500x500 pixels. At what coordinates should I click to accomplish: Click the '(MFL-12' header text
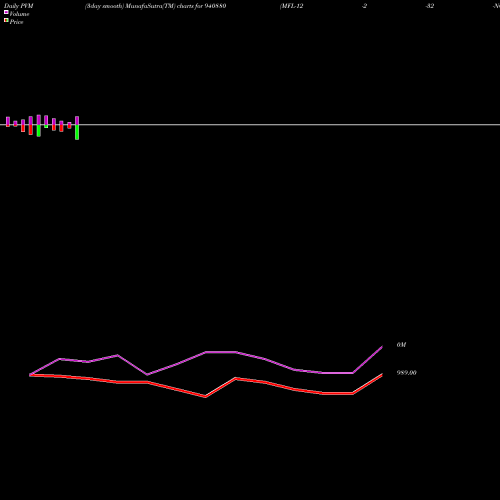tap(292, 6)
